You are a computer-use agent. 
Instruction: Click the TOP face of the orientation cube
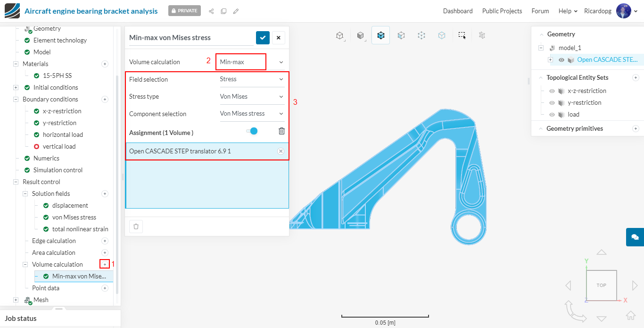coord(601,285)
